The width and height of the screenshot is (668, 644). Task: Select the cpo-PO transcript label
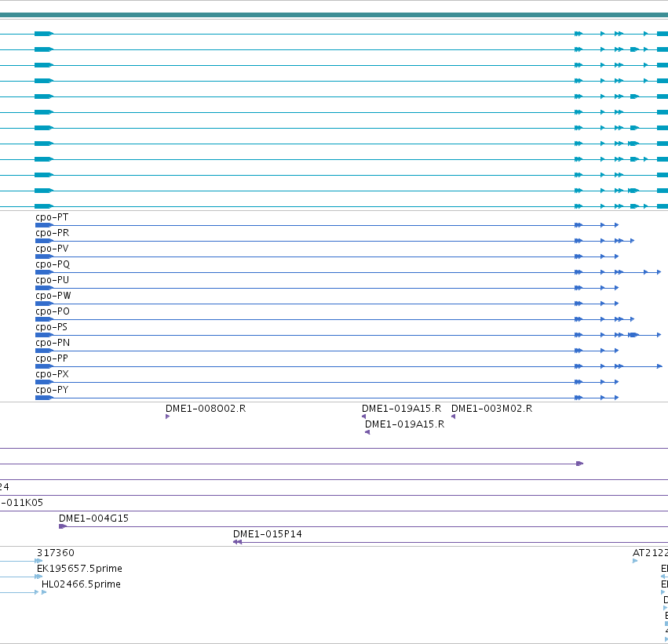(x=53, y=311)
